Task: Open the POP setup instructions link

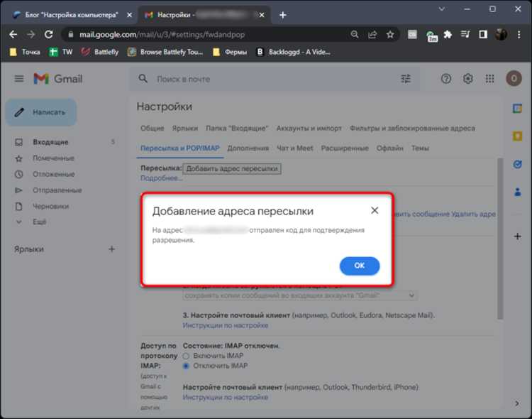Action: (226, 325)
